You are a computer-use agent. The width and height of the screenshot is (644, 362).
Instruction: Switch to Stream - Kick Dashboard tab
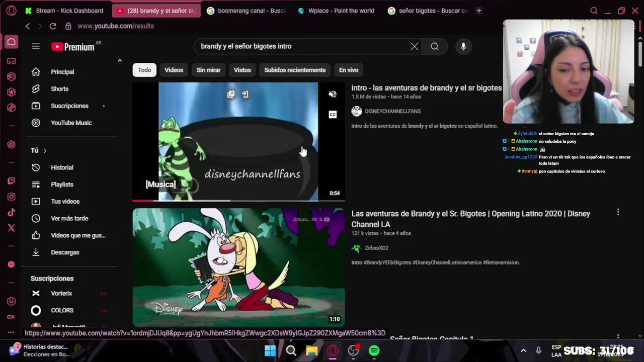(x=65, y=11)
